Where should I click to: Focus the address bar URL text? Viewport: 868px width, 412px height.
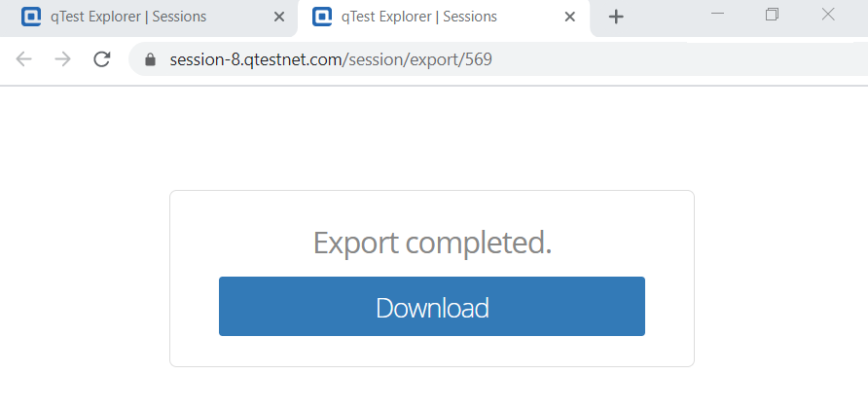331,59
